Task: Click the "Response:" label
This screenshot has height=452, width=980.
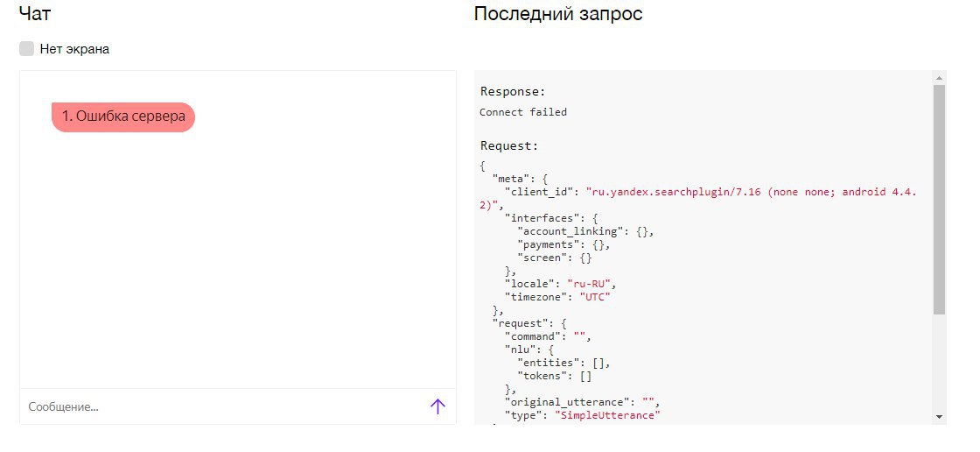Action: pos(513,91)
